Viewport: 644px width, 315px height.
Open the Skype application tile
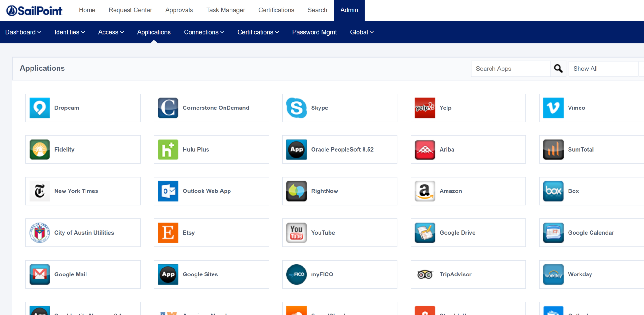pyautogui.click(x=339, y=108)
